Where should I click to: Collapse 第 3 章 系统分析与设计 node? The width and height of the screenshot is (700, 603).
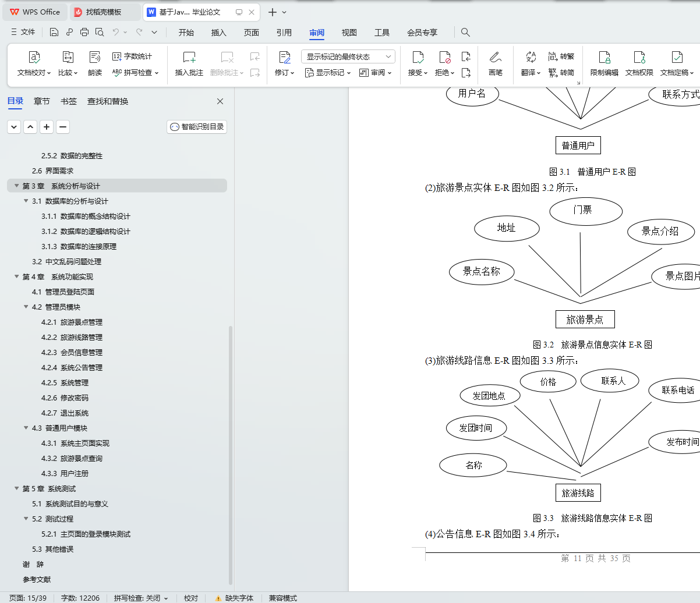click(17, 186)
